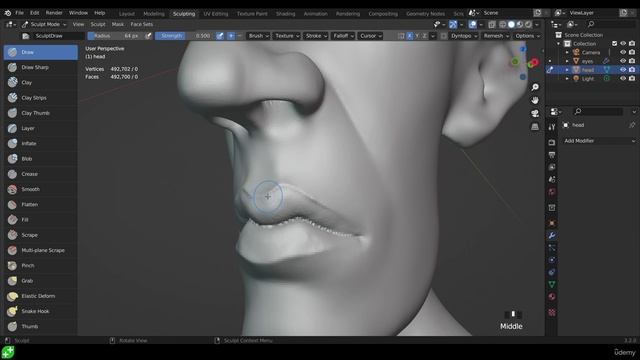Open the File menu
Screen dimensions: 640x360
tap(19, 13)
